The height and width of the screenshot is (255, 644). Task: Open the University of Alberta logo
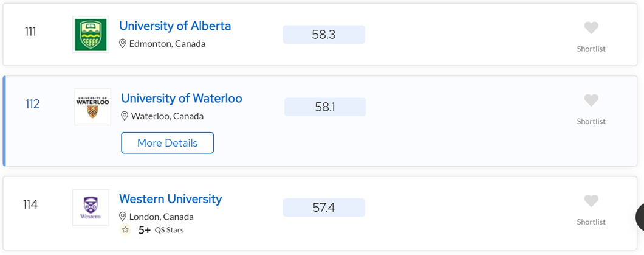pos(91,35)
